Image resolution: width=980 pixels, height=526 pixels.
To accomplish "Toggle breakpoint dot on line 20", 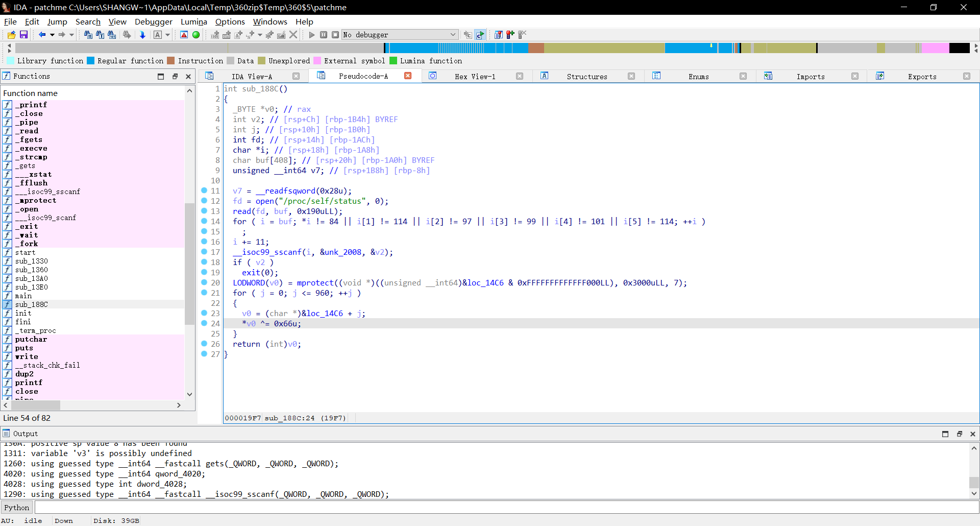I will pyautogui.click(x=204, y=282).
